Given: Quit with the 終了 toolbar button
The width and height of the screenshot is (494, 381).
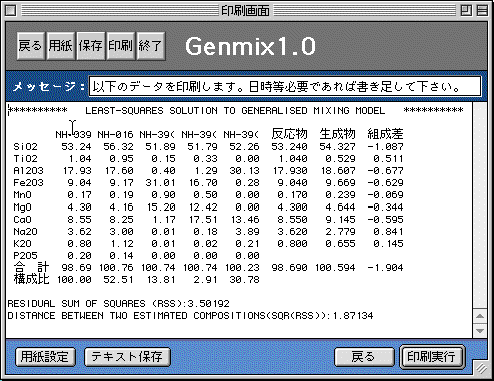Looking at the screenshot, I should tap(151, 46).
